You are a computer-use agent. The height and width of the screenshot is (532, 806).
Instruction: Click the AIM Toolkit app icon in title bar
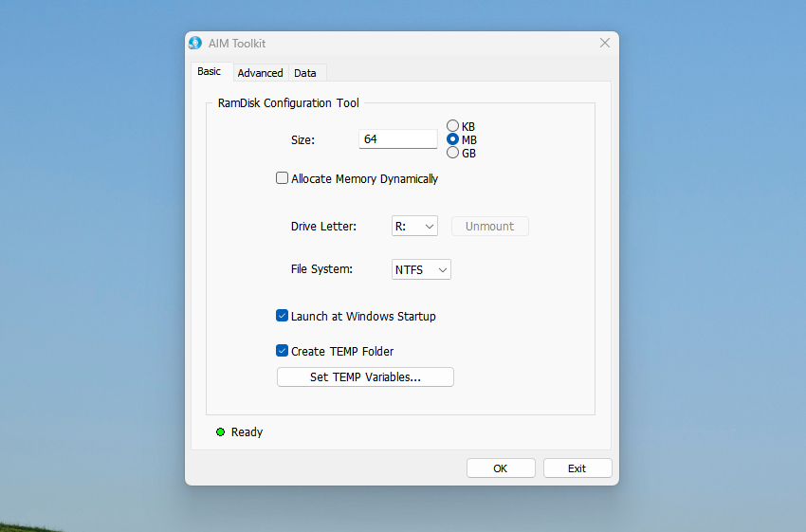(x=195, y=44)
